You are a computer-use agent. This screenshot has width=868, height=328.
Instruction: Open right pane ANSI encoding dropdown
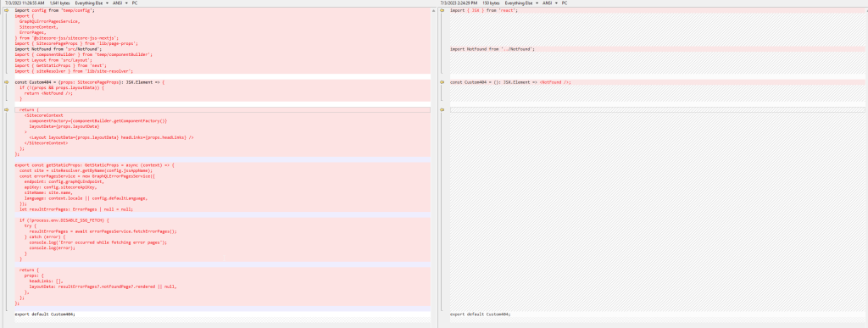point(550,3)
